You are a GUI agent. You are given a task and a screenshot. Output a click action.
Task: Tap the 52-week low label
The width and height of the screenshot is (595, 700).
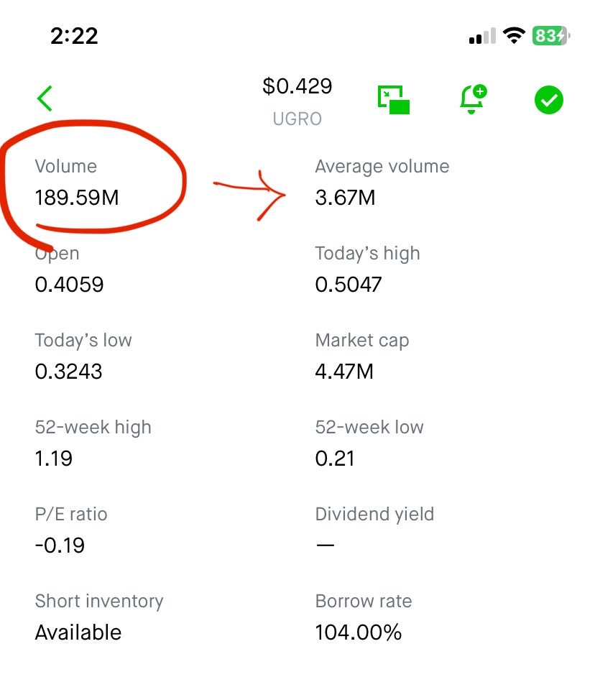[369, 427]
